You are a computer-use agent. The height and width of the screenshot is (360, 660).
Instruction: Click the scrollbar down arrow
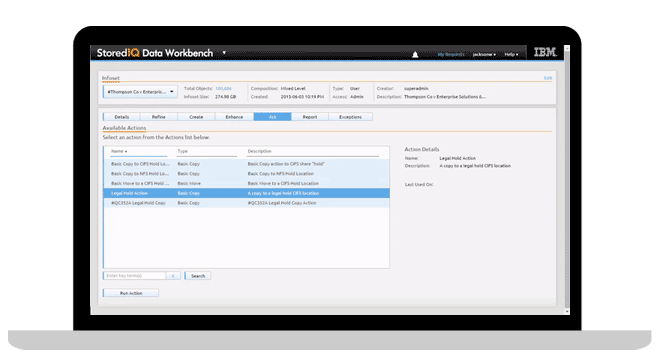coord(567,312)
